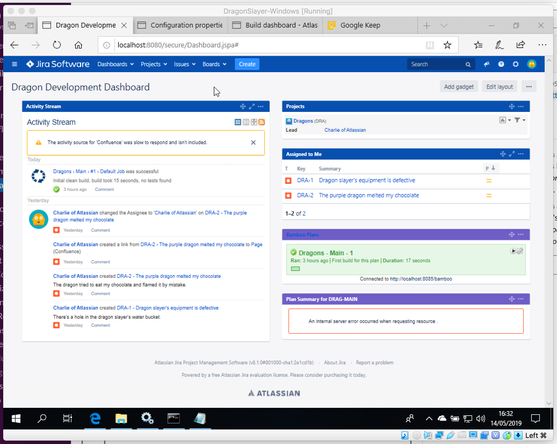Dismiss the Confluence slow response warning
The height and width of the screenshot is (444, 557).
pyautogui.click(x=253, y=142)
